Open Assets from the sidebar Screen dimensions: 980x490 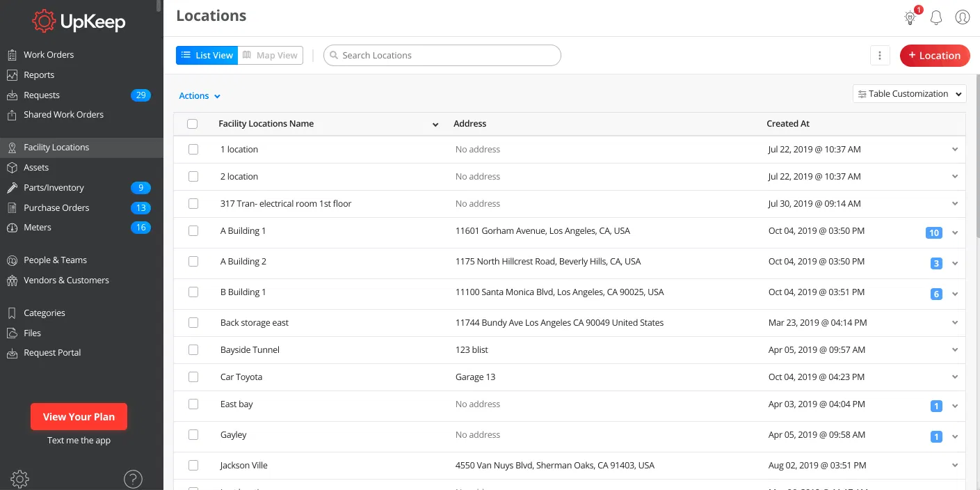36,168
